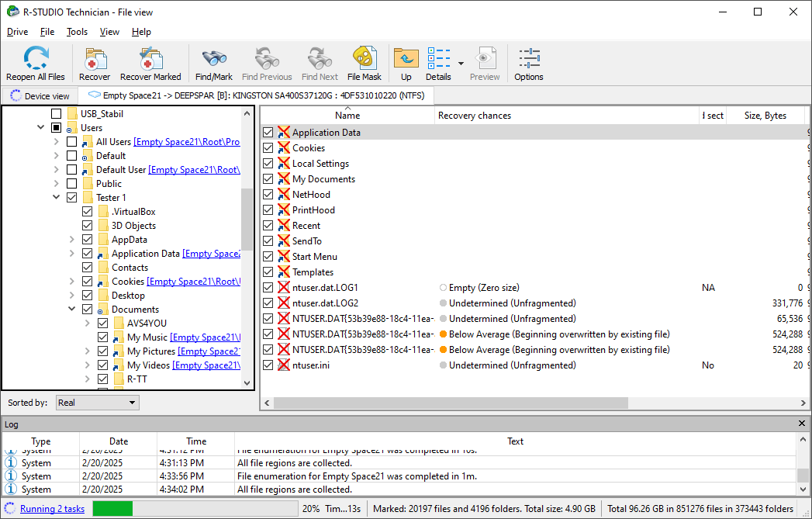This screenshot has width=812, height=519.
Task: Toggle the Tester 1 folder checkbox
Action: [x=72, y=197]
